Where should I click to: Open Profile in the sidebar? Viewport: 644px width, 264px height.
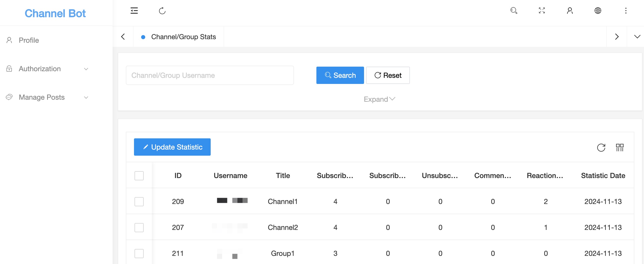click(29, 40)
